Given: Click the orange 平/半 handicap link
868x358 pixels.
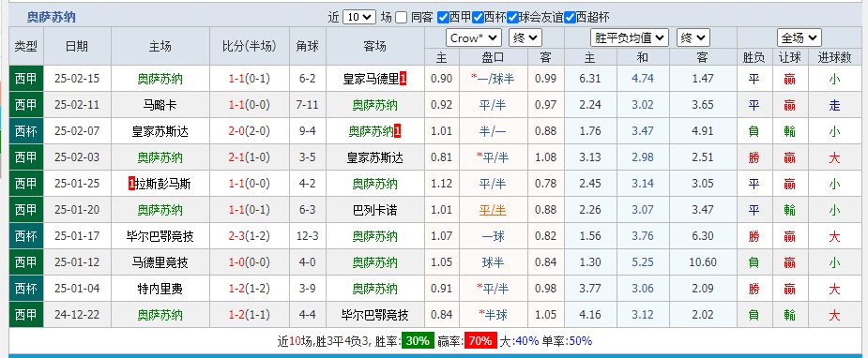Looking at the screenshot, I should tap(493, 210).
